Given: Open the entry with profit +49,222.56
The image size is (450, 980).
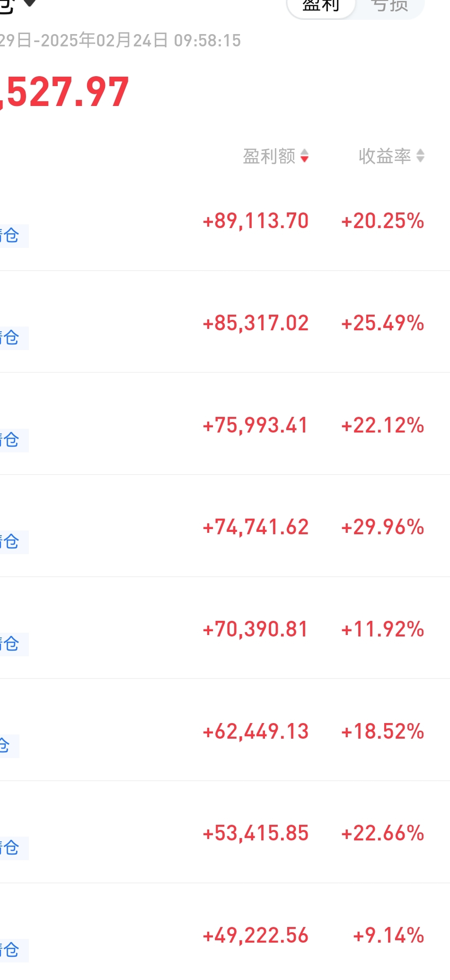Looking at the screenshot, I should tap(256, 936).
